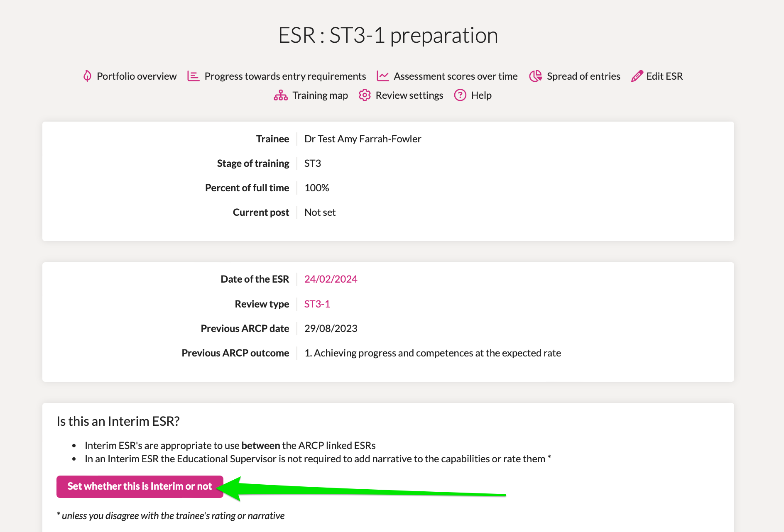Click the Portfolio overview leaf icon
This screenshot has width=784, height=532.
87,76
